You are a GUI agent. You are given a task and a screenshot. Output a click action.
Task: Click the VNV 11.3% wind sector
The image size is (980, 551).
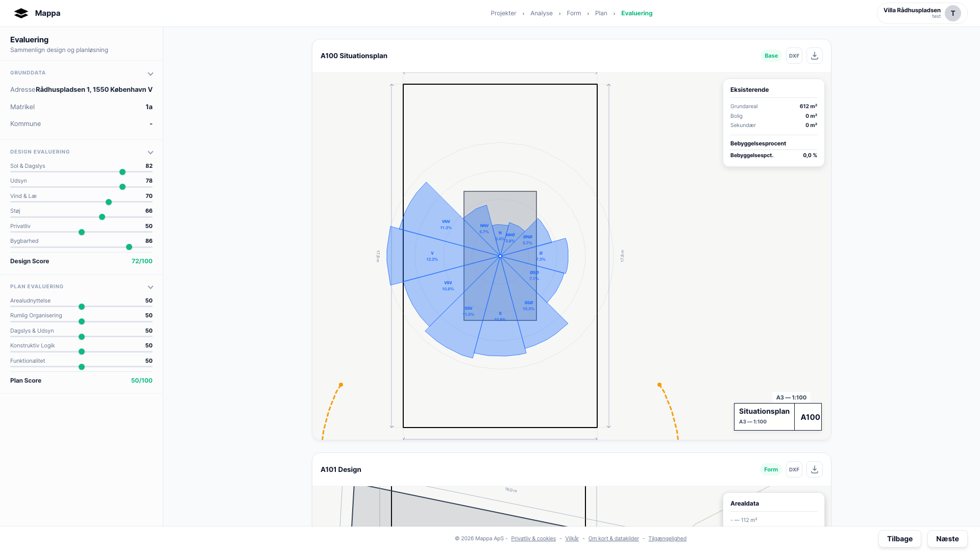446,224
